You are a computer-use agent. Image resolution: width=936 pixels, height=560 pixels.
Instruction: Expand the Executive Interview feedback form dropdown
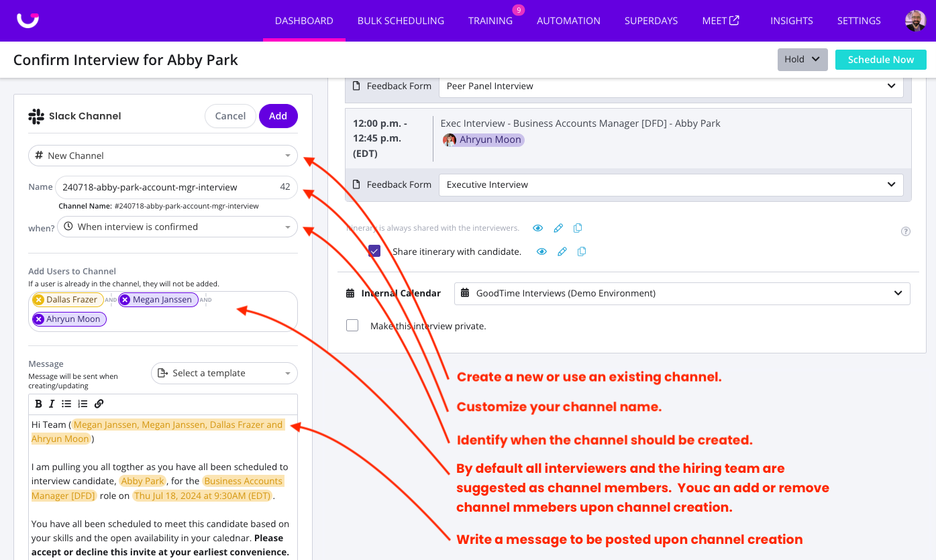click(671, 184)
